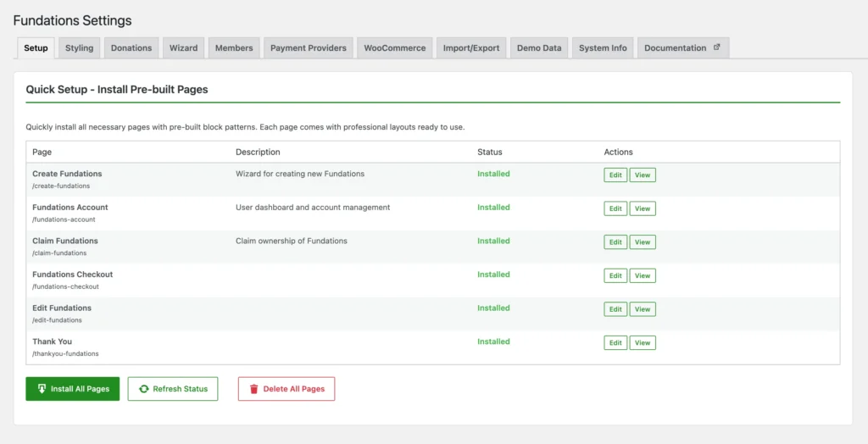Switch to the WooCommerce tab
The height and width of the screenshot is (444, 868).
tap(395, 47)
